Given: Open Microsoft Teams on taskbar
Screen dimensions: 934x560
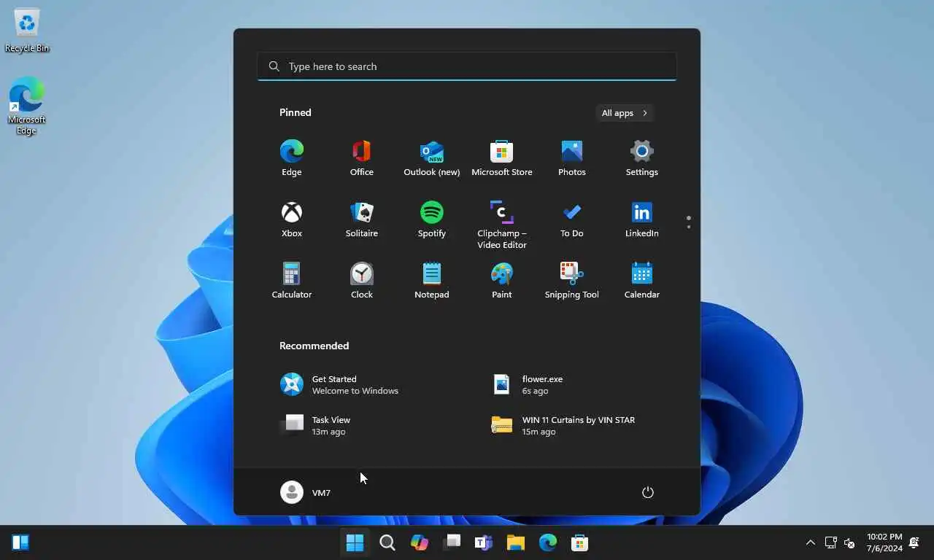Looking at the screenshot, I should [x=484, y=542].
